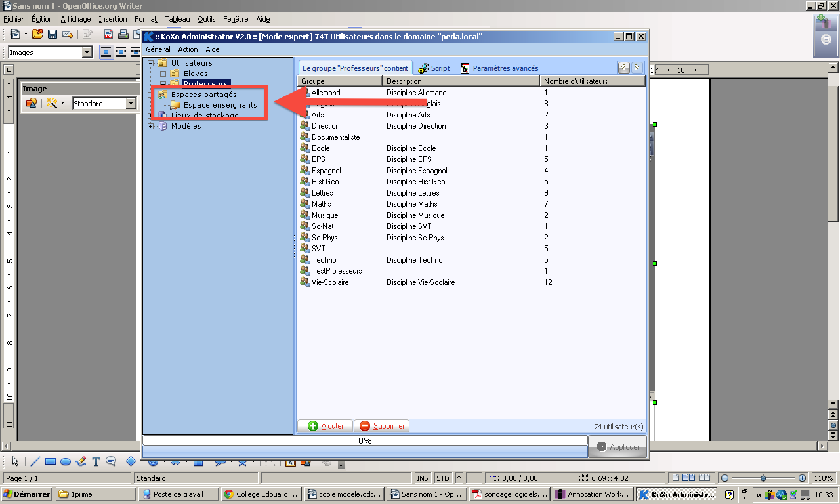This screenshot has width=840, height=504.
Task: Open the Filter dropdown arrow in Image toolbar
Action: (62, 104)
